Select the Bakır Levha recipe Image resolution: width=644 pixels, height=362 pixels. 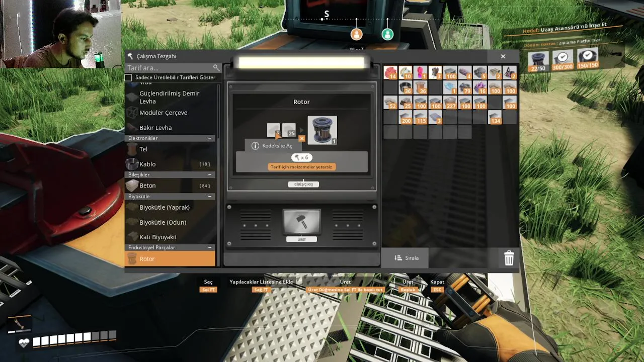[x=170, y=128]
